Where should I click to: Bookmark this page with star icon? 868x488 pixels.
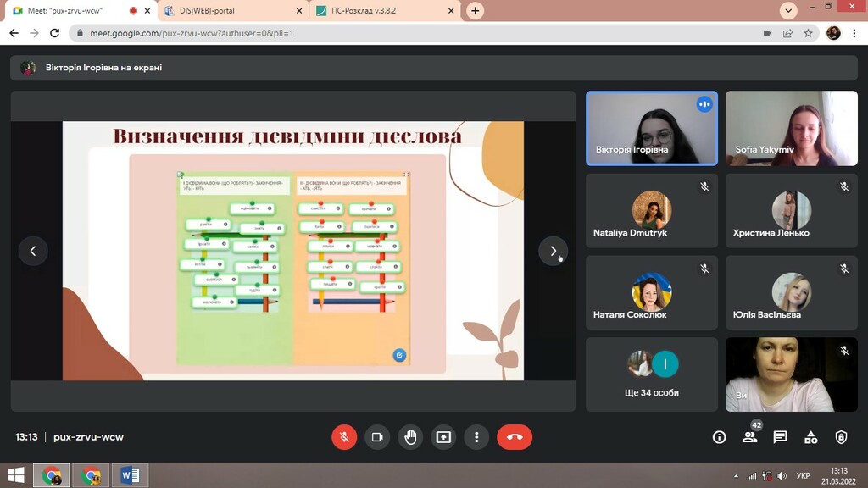[x=808, y=33]
